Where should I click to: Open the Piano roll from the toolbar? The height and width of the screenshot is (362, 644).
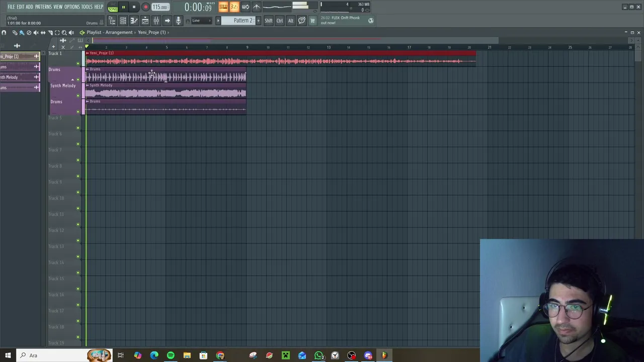pos(134,21)
